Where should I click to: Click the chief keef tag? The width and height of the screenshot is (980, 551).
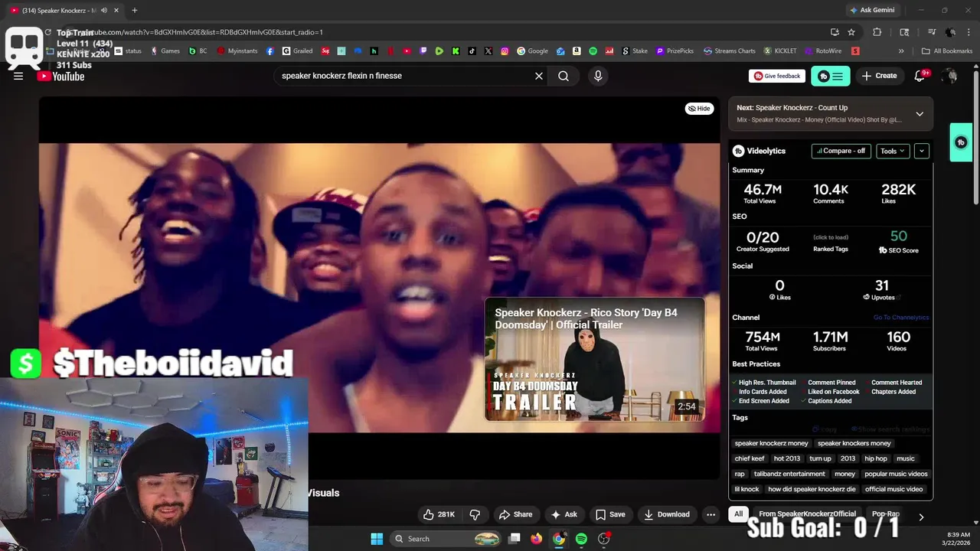(750, 458)
